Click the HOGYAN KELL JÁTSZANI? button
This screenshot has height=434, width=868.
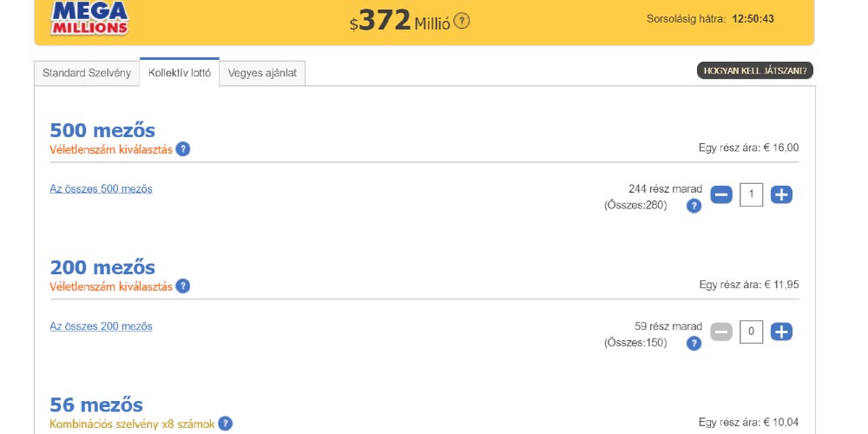[x=754, y=71]
